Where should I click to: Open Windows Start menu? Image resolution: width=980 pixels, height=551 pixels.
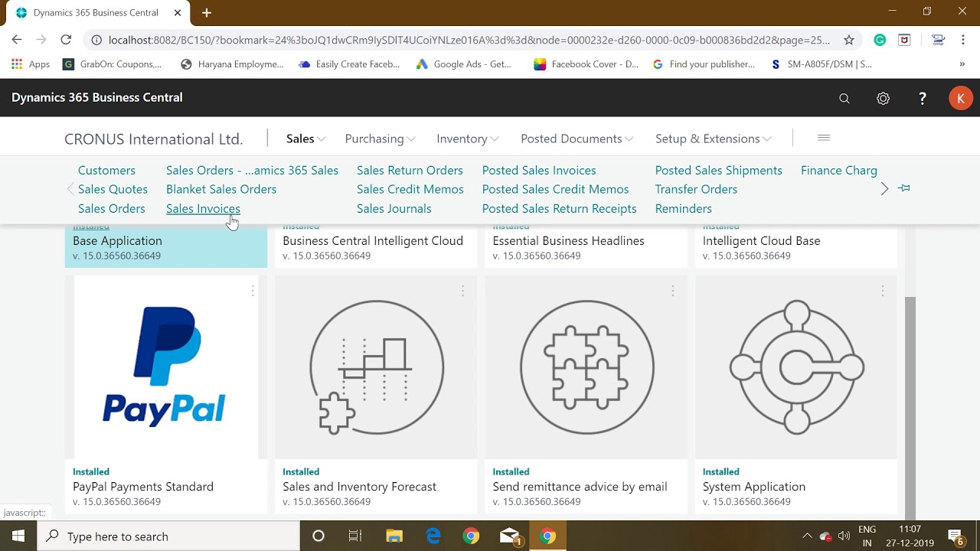18,536
